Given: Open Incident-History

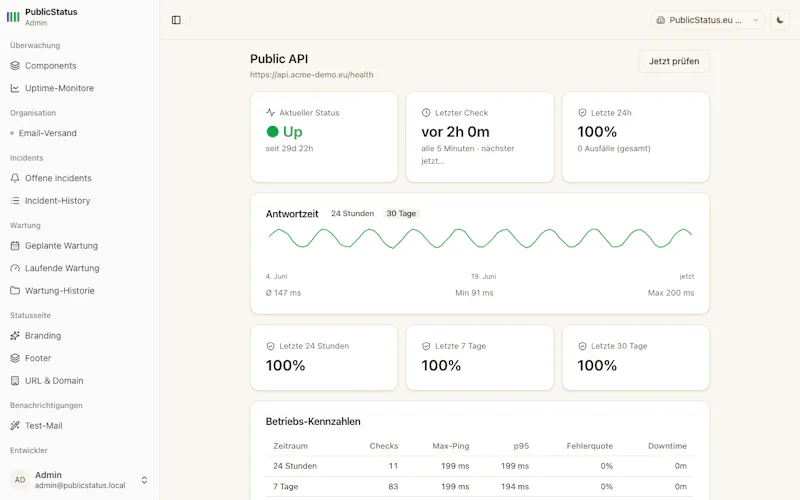Looking at the screenshot, I should pyautogui.click(x=58, y=201).
